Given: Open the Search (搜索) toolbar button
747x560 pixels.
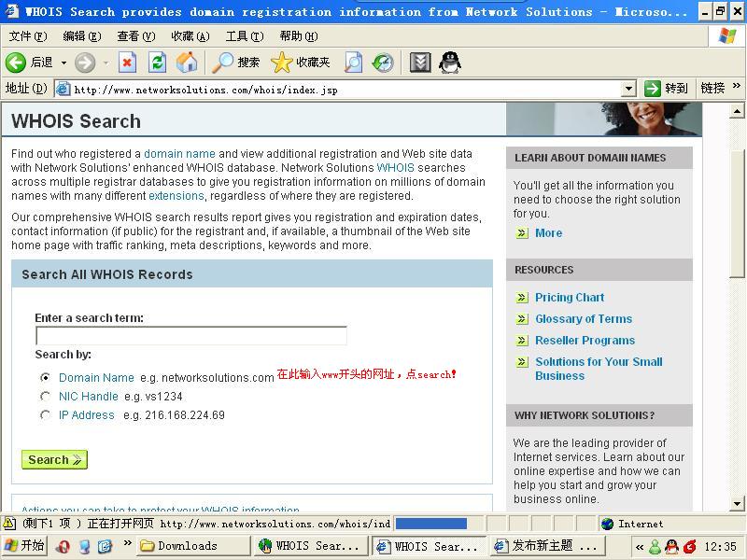Looking at the screenshot, I should pos(236,63).
